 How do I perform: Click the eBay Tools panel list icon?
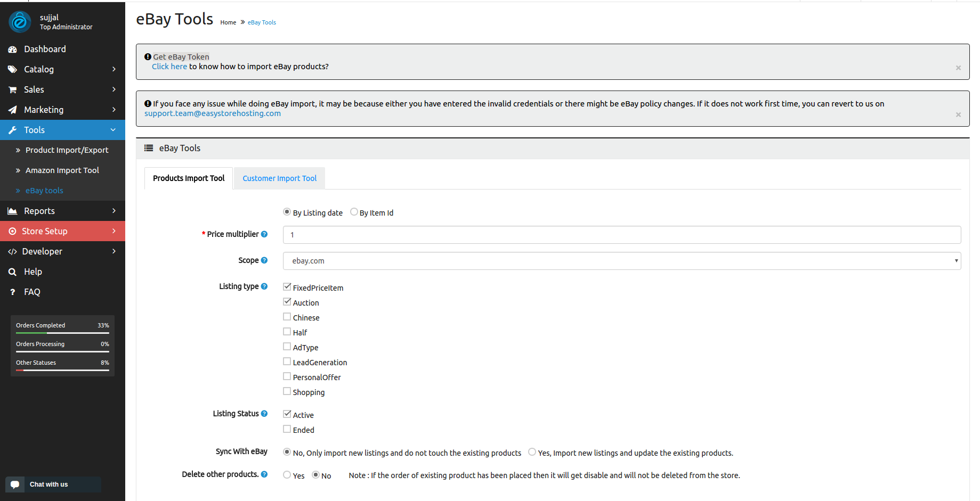pos(149,148)
